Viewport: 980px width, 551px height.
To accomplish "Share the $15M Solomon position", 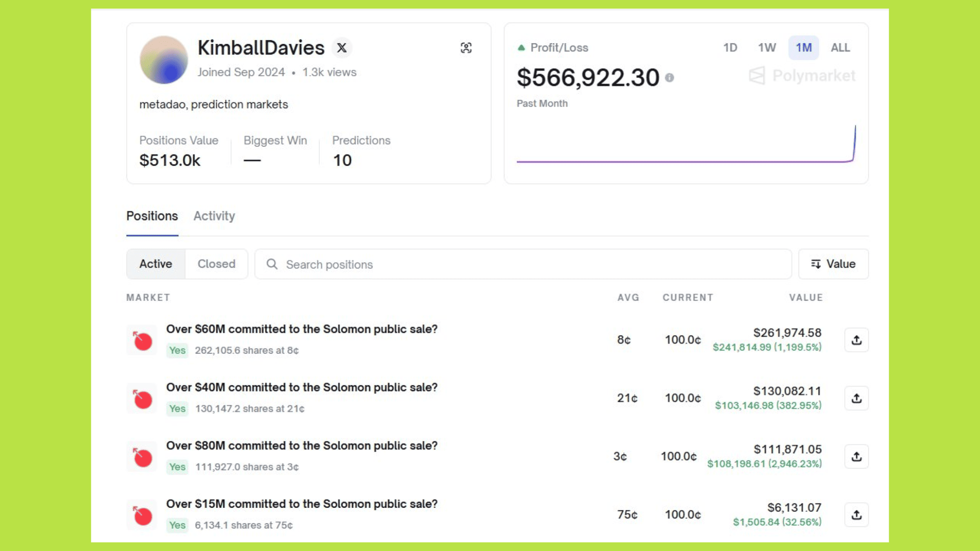I will (856, 515).
